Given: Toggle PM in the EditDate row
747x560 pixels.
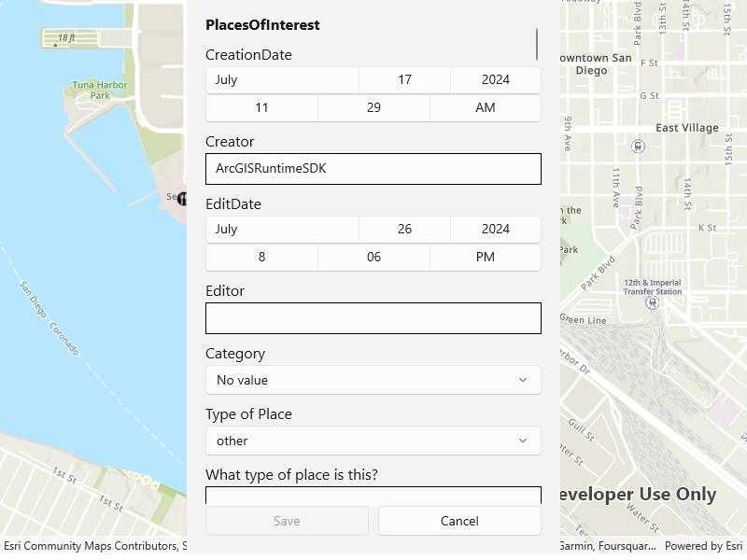Looking at the screenshot, I should point(485,257).
